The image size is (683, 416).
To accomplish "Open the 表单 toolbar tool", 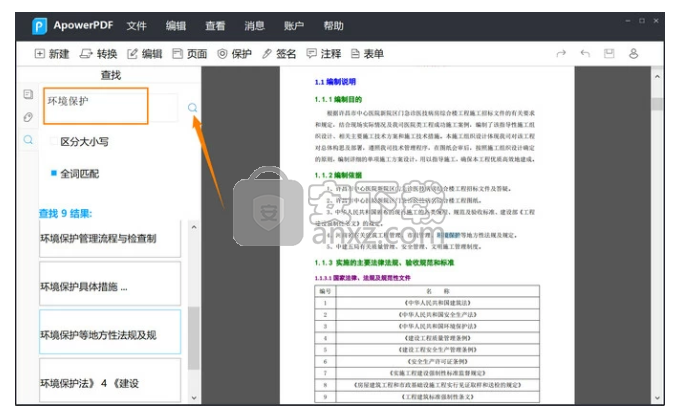I will click(x=367, y=54).
